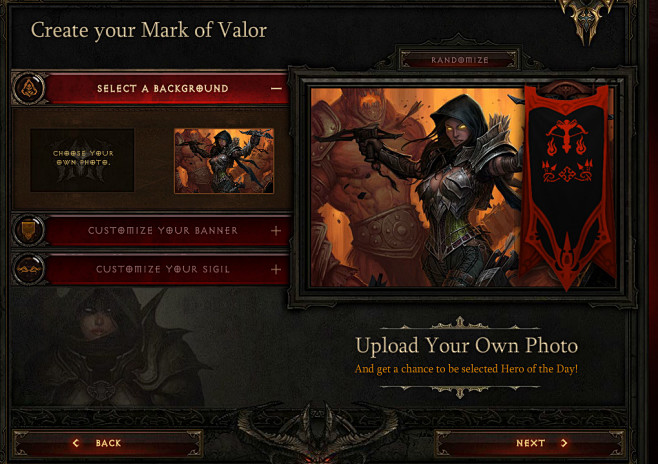Click the sigil wings icon

[x=29, y=269]
